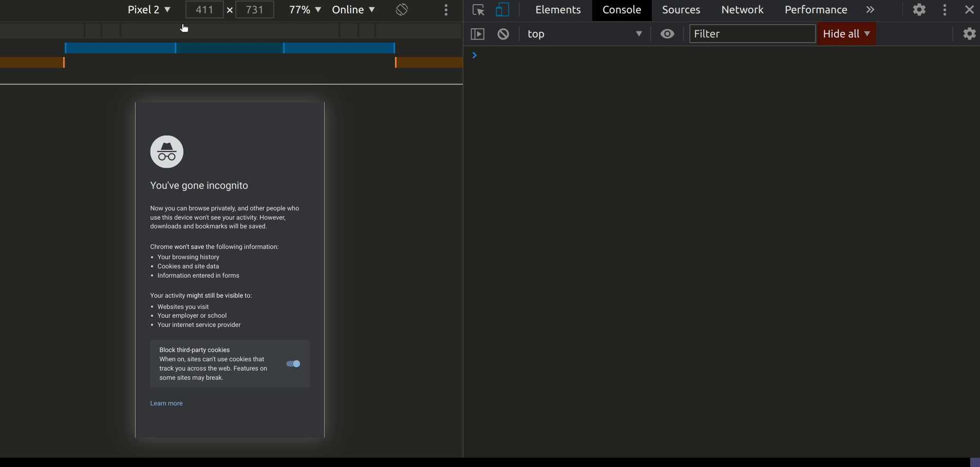This screenshot has height=467, width=980.
Task: Switch to the Elements tab
Action: click(558, 10)
